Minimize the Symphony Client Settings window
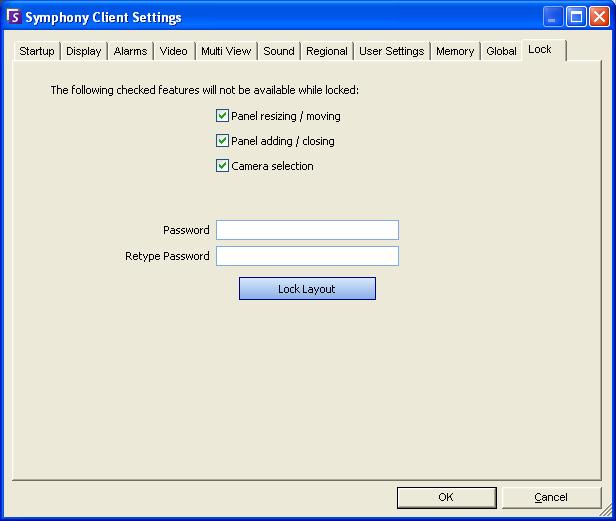The image size is (616, 521). point(553,17)
